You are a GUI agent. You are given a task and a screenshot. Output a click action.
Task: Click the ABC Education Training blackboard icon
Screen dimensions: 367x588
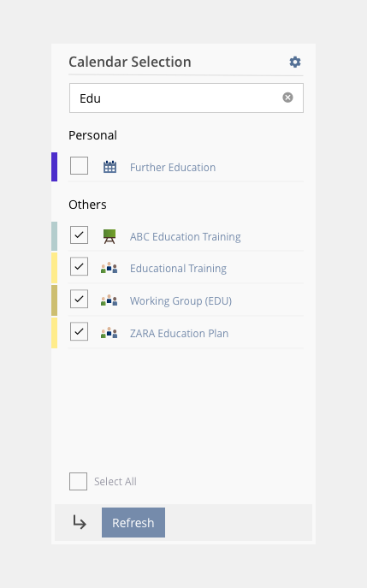(x=110, y=236)
